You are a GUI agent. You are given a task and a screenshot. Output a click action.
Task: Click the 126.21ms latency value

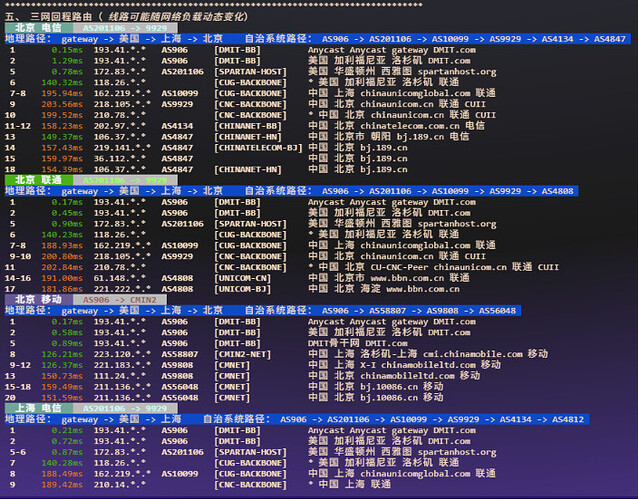point(62,355)
